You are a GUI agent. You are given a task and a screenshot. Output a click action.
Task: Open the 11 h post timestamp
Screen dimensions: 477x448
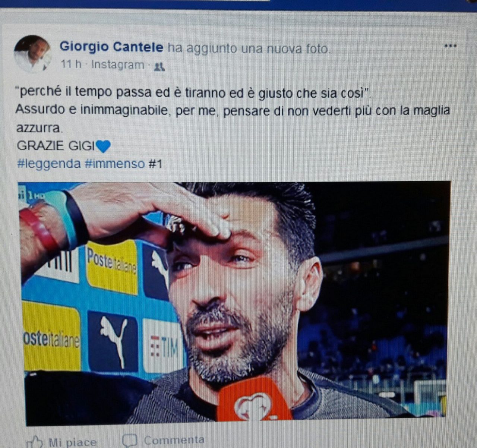tap(71, 64)
